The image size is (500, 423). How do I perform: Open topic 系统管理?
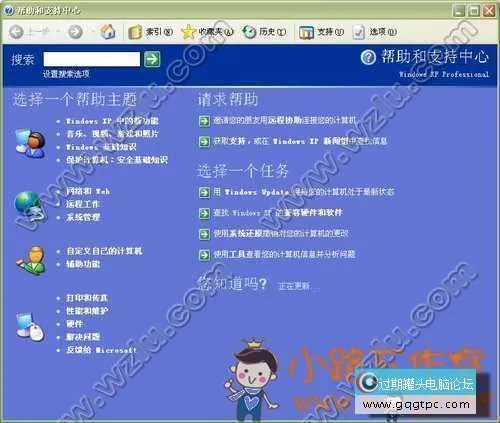pyautogui.click(x=83, y=217)
